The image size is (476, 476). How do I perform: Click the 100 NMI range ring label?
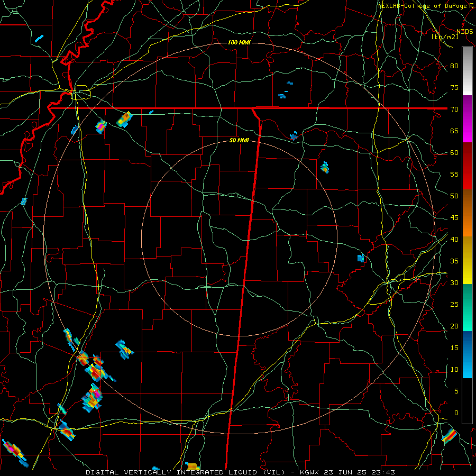point(239,42)
